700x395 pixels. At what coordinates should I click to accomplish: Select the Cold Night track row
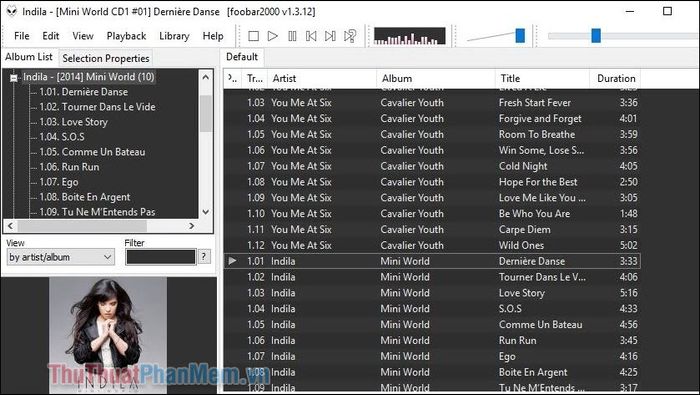pyautogui.click(x=432, y=166)
